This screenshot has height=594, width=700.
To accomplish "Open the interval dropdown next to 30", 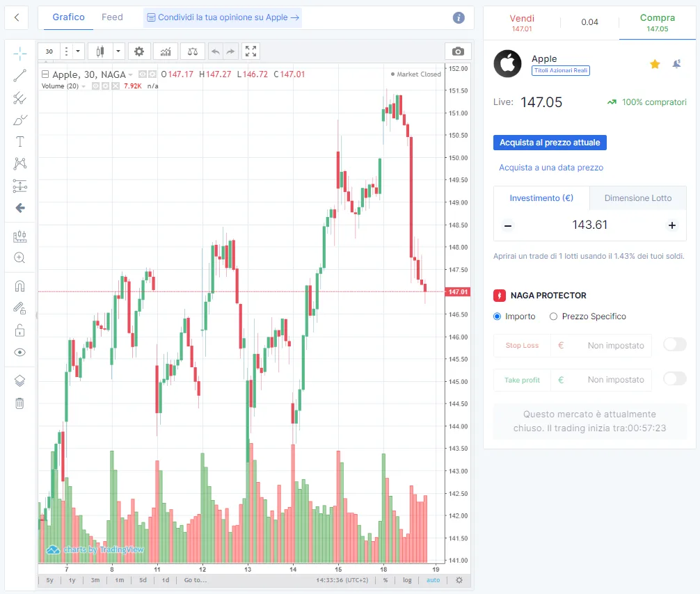I will pyautogui.click(x=78, y=51).
